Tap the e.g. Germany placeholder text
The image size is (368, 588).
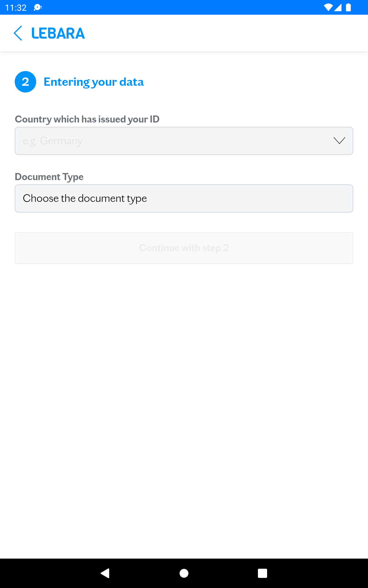[x=53, y=141]
